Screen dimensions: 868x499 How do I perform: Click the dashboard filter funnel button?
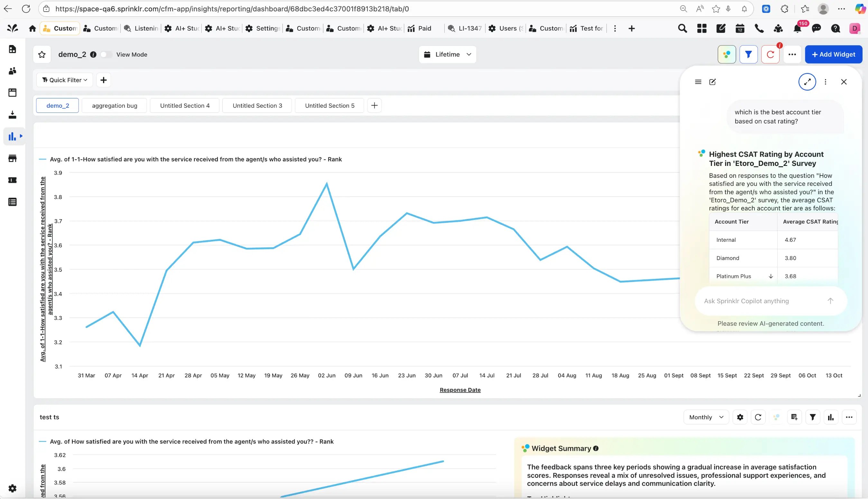click(748, 54)
